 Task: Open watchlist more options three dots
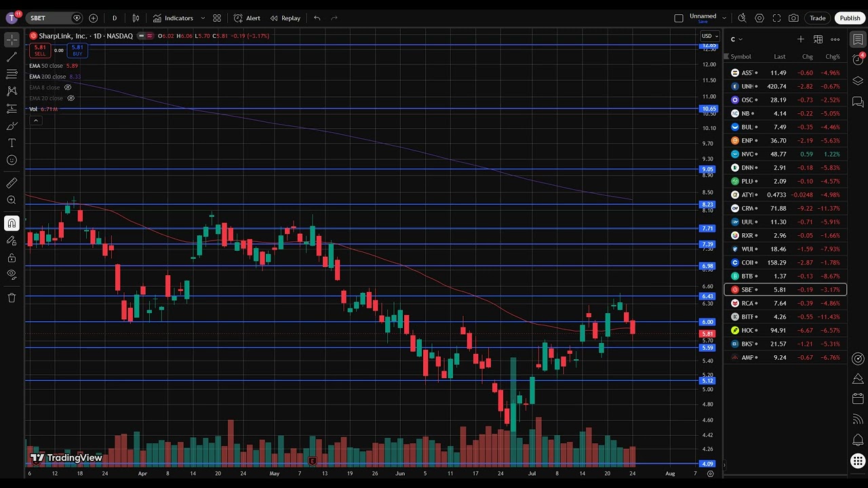pyautogui.click(x=835, y=39)
